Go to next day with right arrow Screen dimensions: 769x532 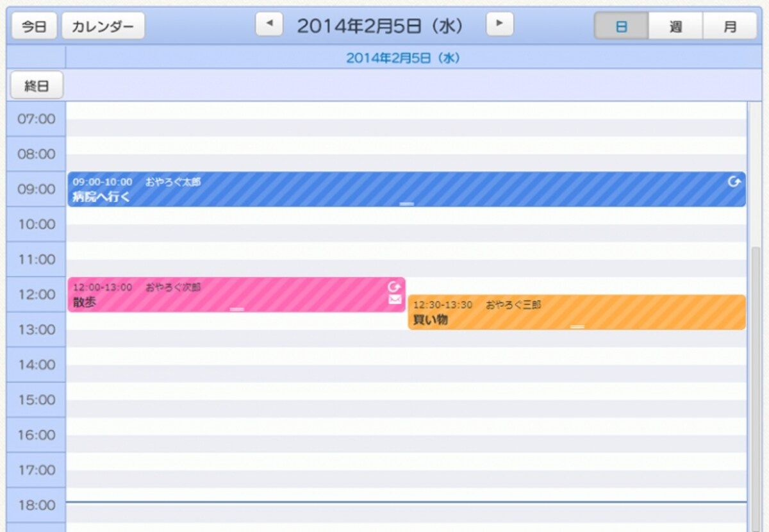[x=500, y=24]
